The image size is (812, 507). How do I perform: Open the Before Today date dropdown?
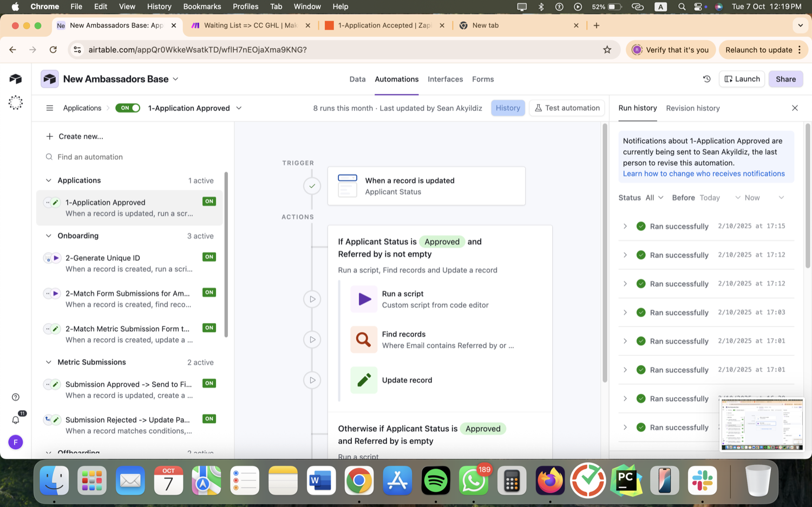coord(720,198)
